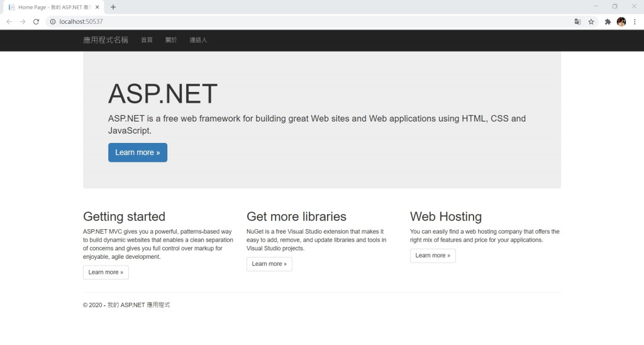Click the Web Hosting heading

point(446,217)
